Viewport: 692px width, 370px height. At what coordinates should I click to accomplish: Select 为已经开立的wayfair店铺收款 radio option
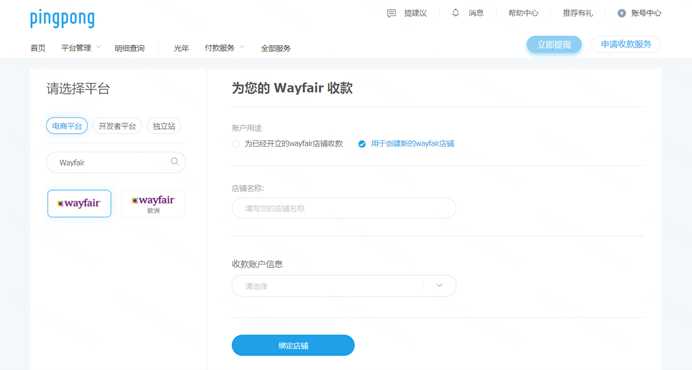[235, 144]
